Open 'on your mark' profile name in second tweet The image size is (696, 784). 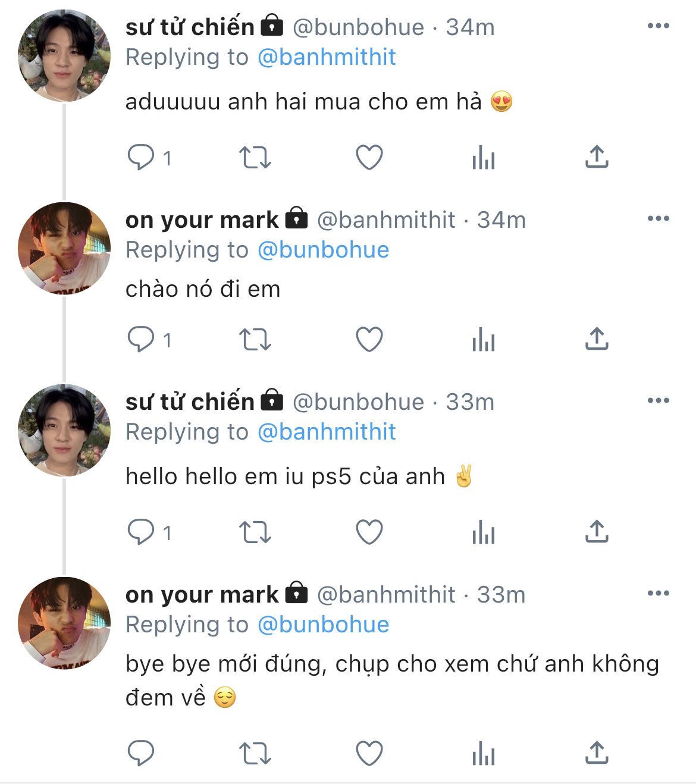coord(202,220)
